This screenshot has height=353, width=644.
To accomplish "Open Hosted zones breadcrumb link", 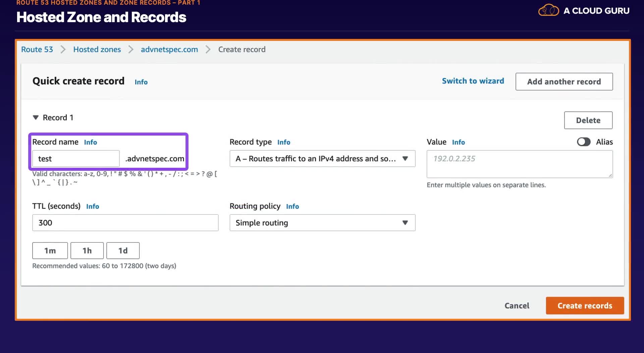I will [x=97, y=49].
